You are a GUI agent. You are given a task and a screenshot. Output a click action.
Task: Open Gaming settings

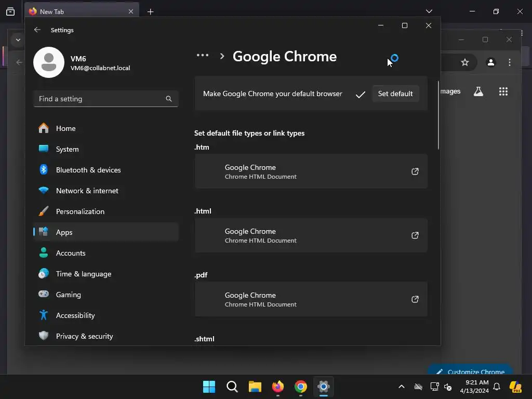106,295
